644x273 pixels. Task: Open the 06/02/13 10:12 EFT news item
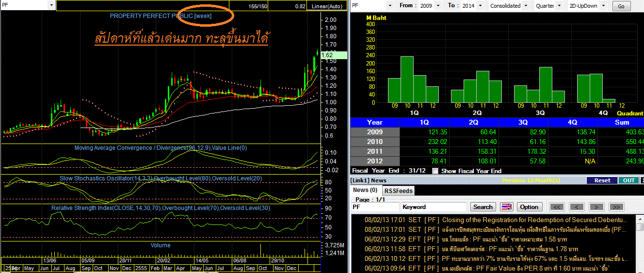pyautogui.click(x=496, y=258)
